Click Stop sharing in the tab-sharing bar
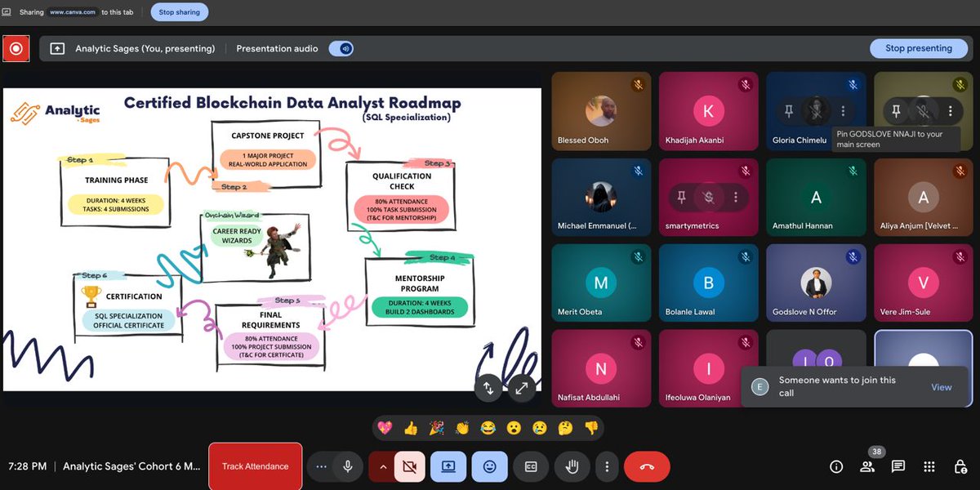This screenshot has width=980, height=490. pyautogui.click(x=179, y=12)
